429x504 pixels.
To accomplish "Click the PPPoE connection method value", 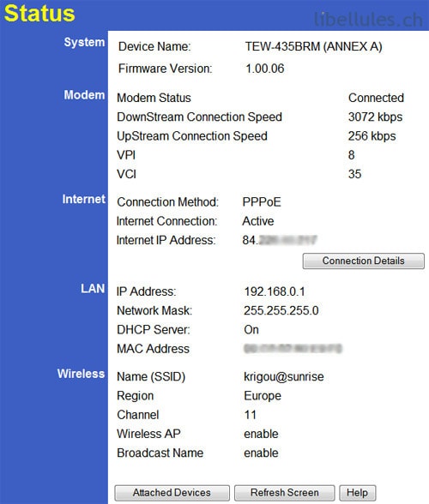I will (262, 202).
